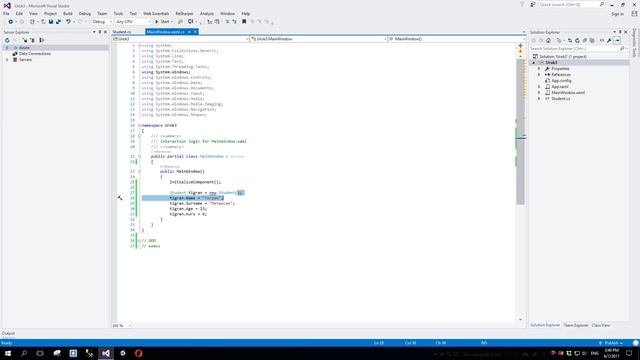
Task: Select App.config in Solution Explorer
Action: pyautogui.click(x=561, y=81)
